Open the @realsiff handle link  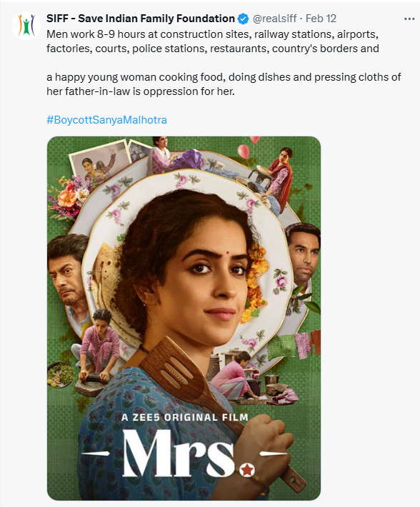(x=274, y=19)
